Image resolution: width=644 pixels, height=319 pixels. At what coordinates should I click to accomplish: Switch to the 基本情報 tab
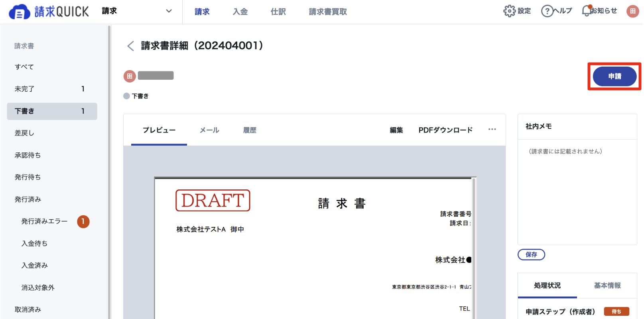tap(607, 286)
